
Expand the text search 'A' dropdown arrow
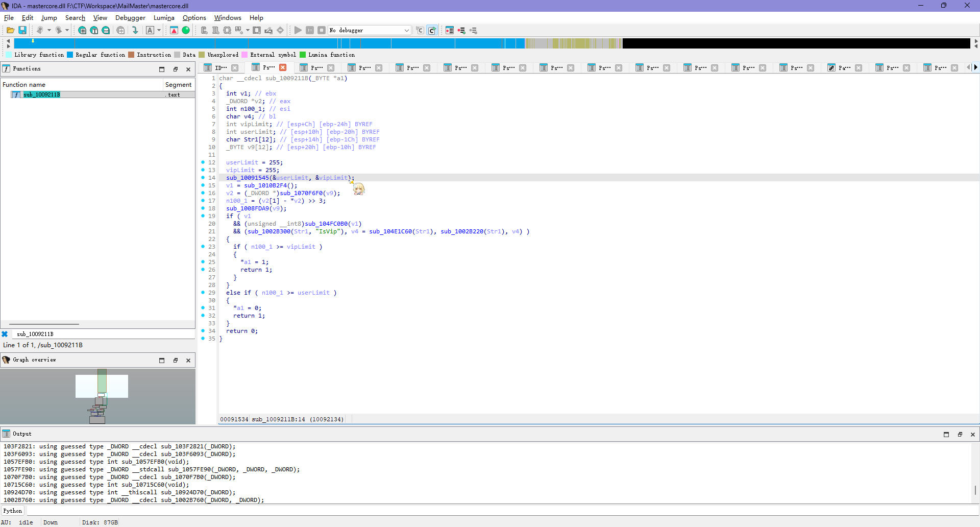tap(159, 31)
